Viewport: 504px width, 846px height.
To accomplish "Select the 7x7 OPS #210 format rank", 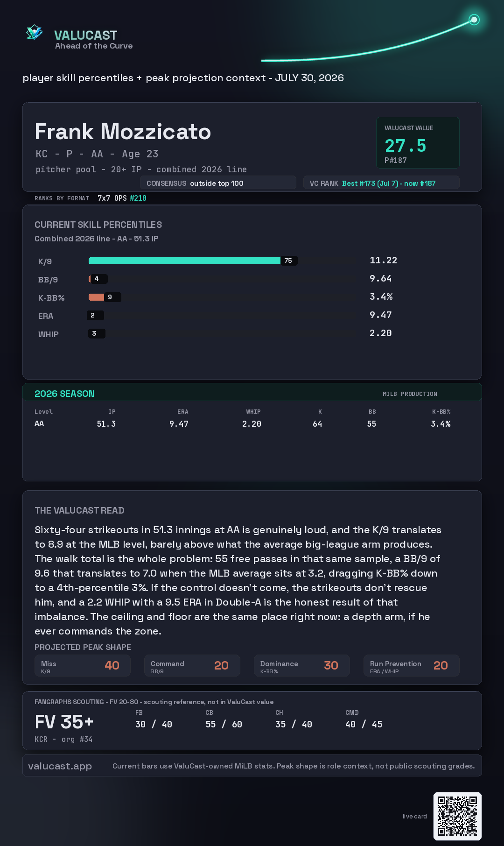I will pyautogui.click(x=122, y=198).
